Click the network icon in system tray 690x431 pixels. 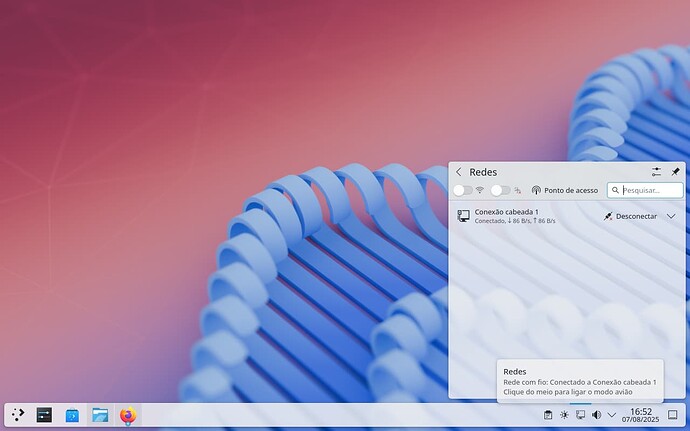click(x=580, y=415)
